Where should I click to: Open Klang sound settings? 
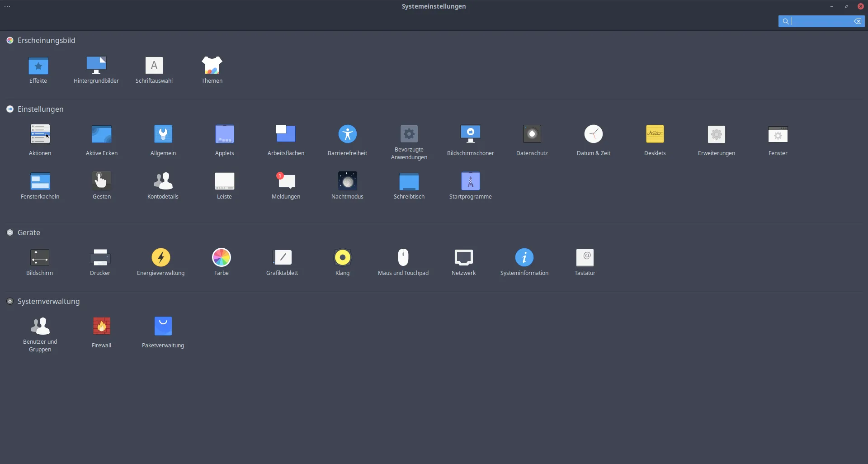[342, 258]
